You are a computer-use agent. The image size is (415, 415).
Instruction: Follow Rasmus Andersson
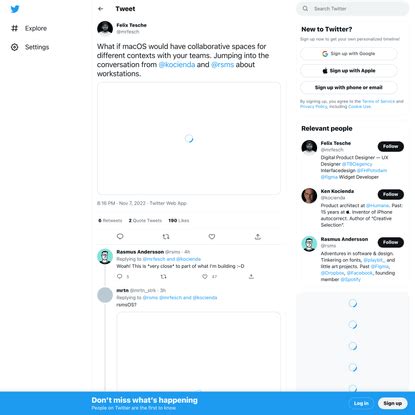(x=391, y=242)
